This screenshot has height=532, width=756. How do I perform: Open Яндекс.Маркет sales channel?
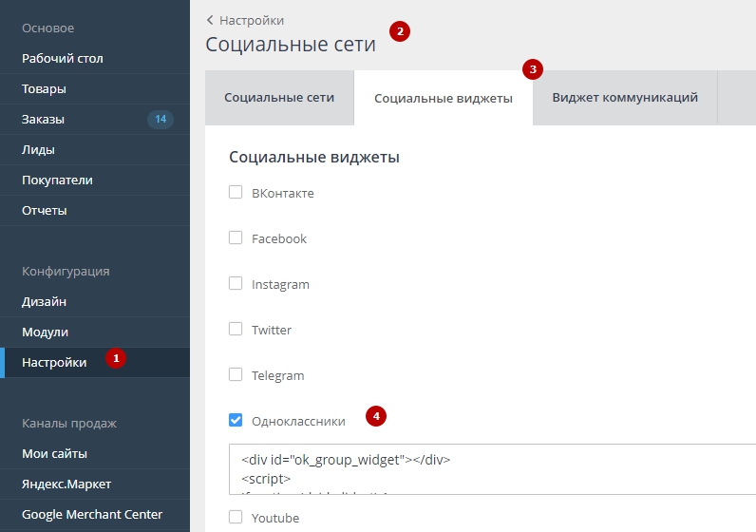click(x=66, y=484)
